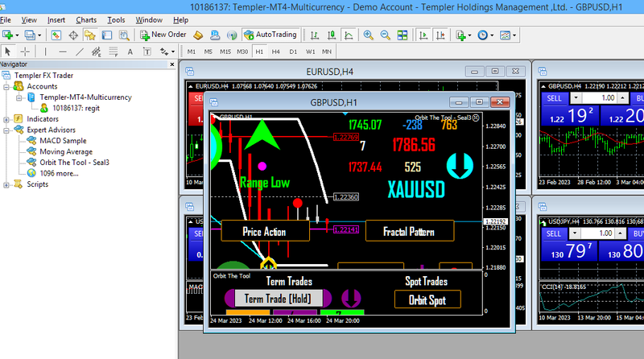Viewport: 644px width, 359px height.
Task: Click the New Order button
Action: (x=163, y=35)
